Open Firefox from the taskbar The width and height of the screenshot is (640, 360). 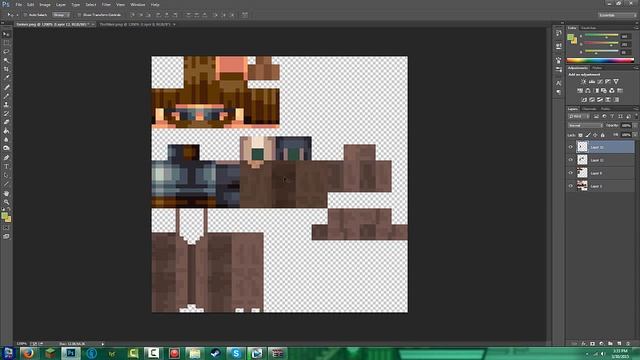coord(28,353)
